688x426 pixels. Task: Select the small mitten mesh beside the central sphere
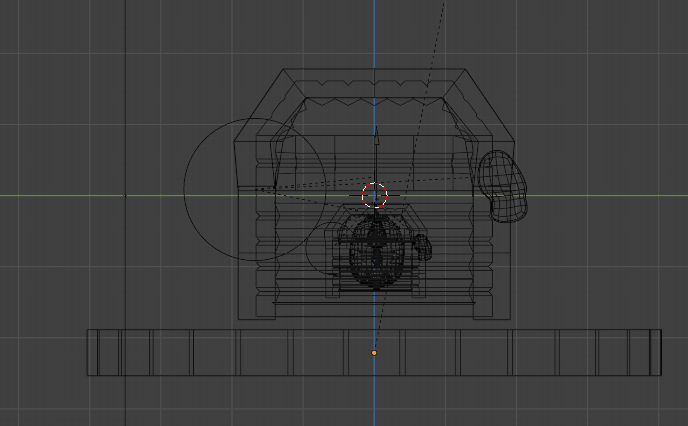422,246
